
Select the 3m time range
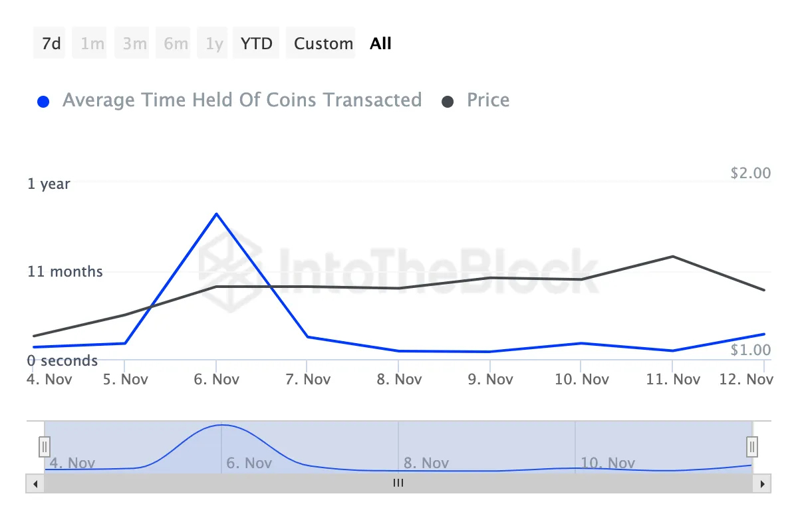pos(134,44)
